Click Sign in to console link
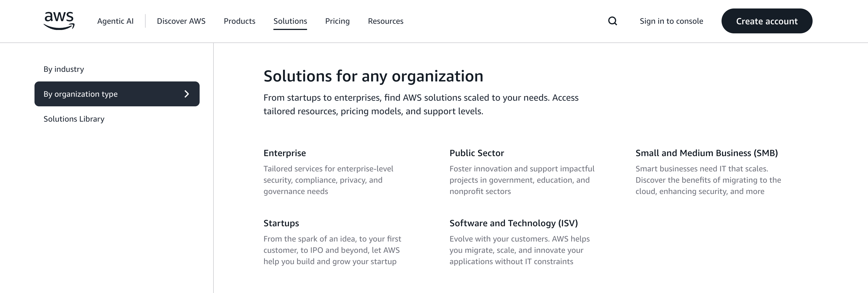This screenshot has width=868, height=293. click(x=671, y=21)
